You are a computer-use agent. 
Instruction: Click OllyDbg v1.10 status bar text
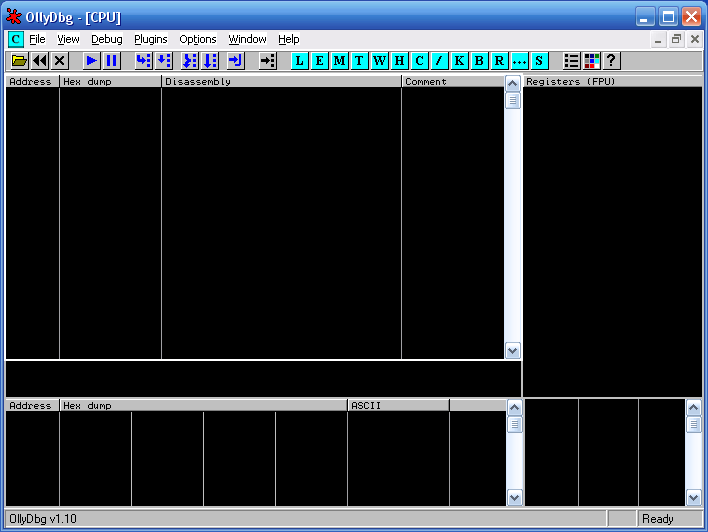point(43,519)
